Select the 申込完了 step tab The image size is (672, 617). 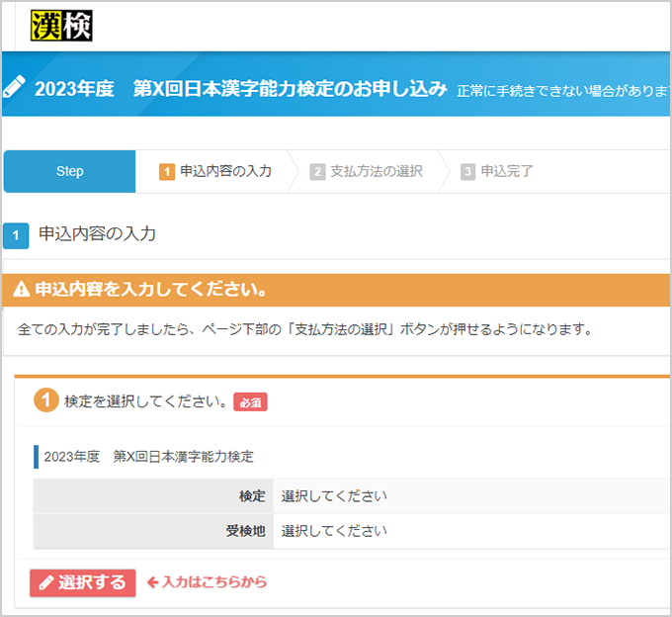tap(497, 171)
